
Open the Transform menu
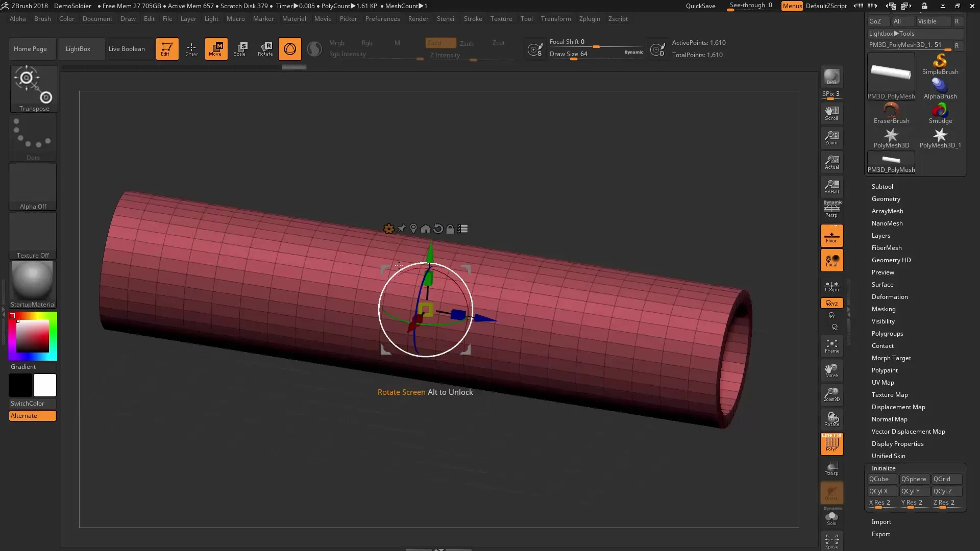point(556,19)
